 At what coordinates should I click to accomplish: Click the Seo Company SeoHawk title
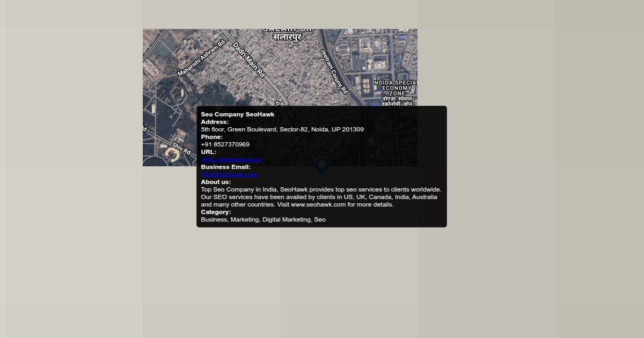click(237, 114)
